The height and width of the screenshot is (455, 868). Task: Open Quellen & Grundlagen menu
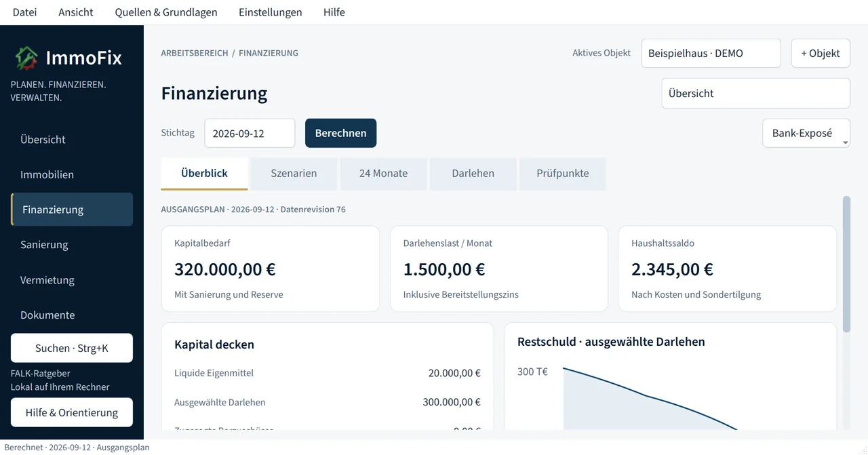[x=166, y=12]
